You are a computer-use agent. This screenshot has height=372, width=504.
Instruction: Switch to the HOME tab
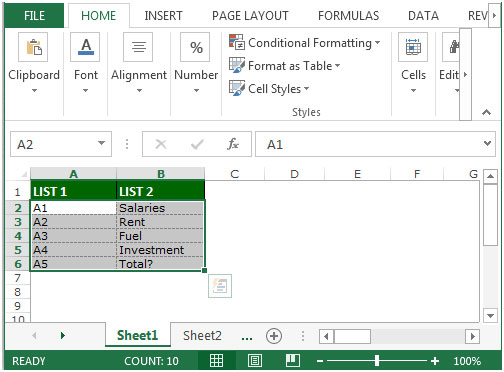pos(99,16)
